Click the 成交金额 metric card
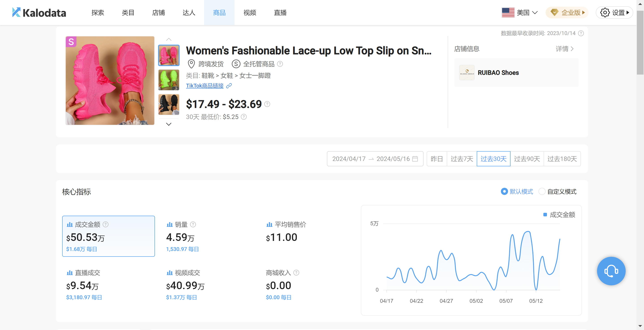 click(108, 236)
